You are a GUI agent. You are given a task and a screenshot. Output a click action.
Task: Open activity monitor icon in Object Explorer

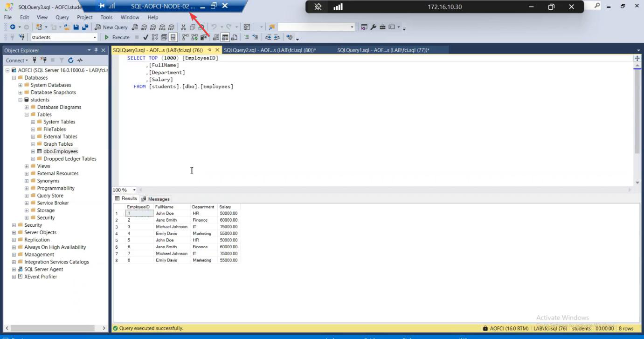(x=80, y=60)
